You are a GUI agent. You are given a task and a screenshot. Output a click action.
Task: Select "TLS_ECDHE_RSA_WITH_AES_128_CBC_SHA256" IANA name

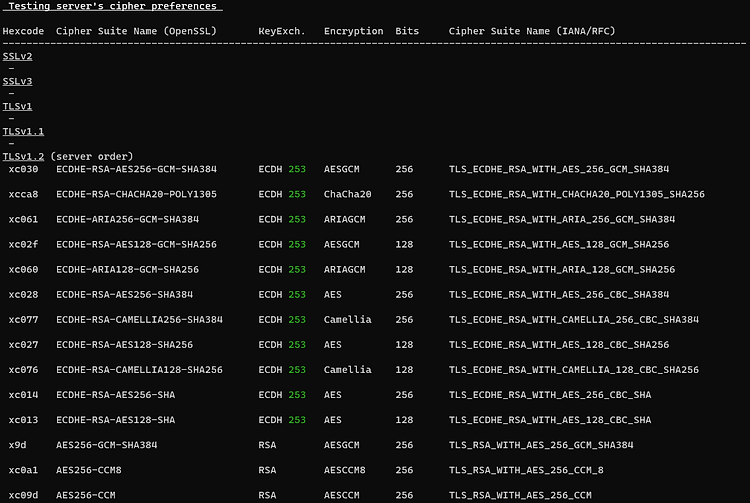pos(559,345)
